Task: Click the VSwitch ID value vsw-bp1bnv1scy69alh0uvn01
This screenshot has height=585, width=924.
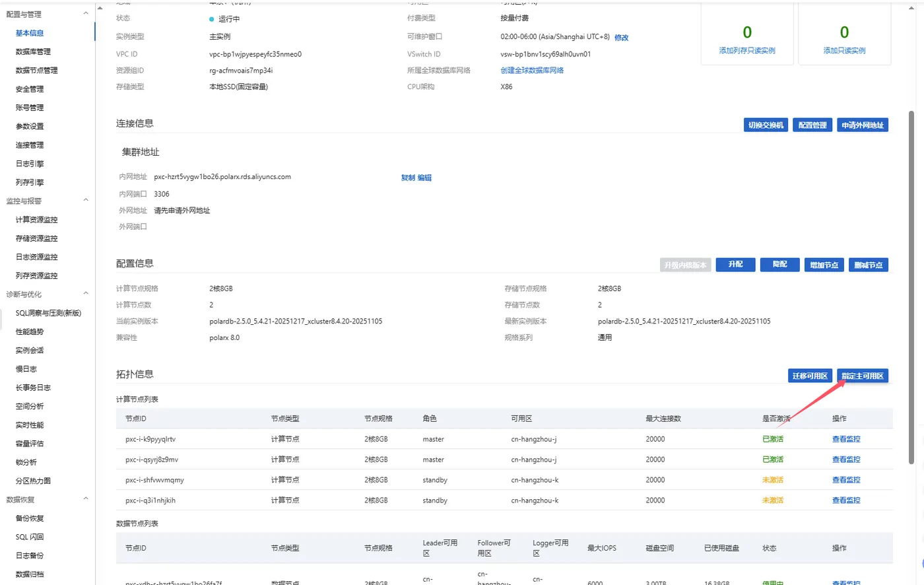Action: [x=546, y=54]
